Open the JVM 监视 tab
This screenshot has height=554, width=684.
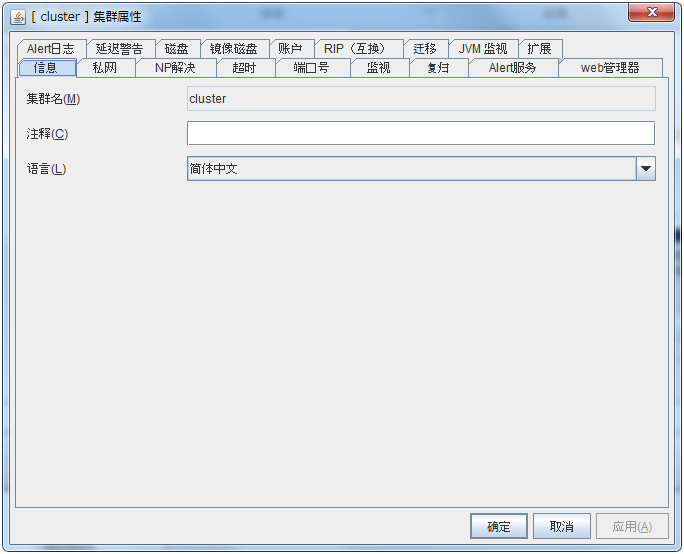click(482, 49)
